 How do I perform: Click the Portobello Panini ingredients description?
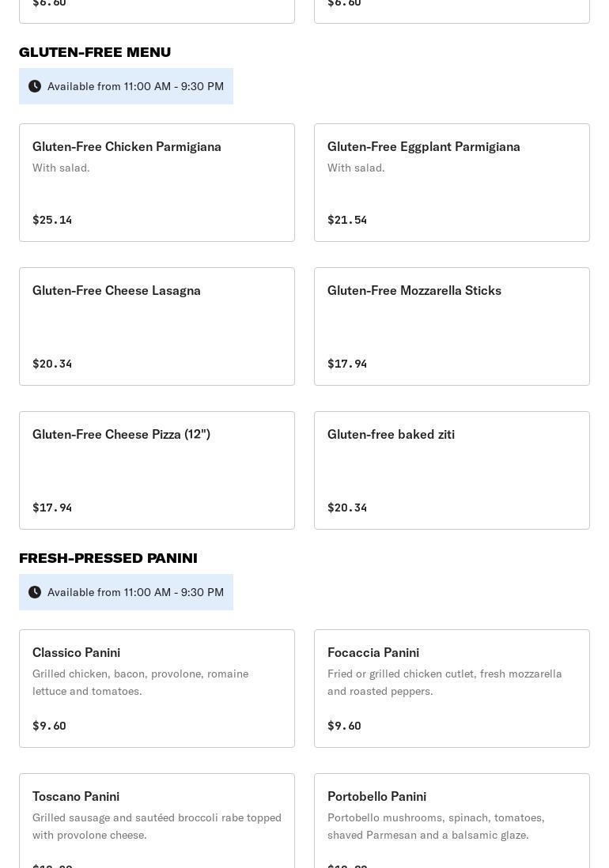436,826
